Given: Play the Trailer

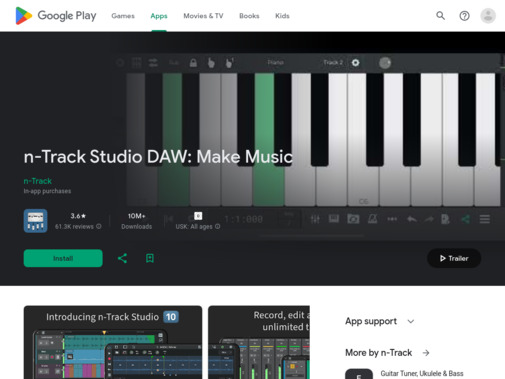Looking at the screenshot, I should click(x=454, y=258).
